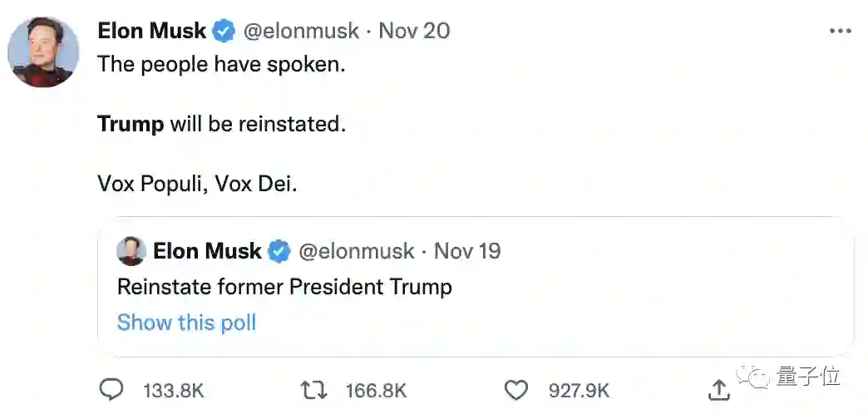
Task: Click the verified badge in the quoted tweet
Action: 279,251
